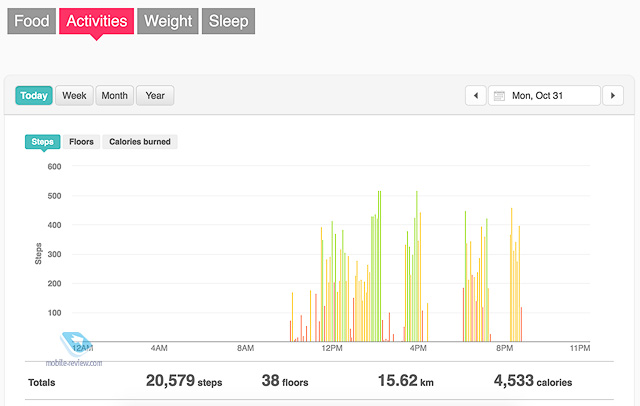Click the tall yellow bar after 8PM
This screenshot has height=406, width=640.
pos(511,275)
